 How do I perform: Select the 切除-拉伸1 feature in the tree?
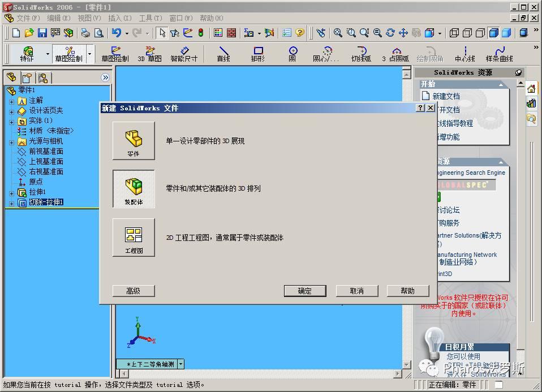(46, 202)
